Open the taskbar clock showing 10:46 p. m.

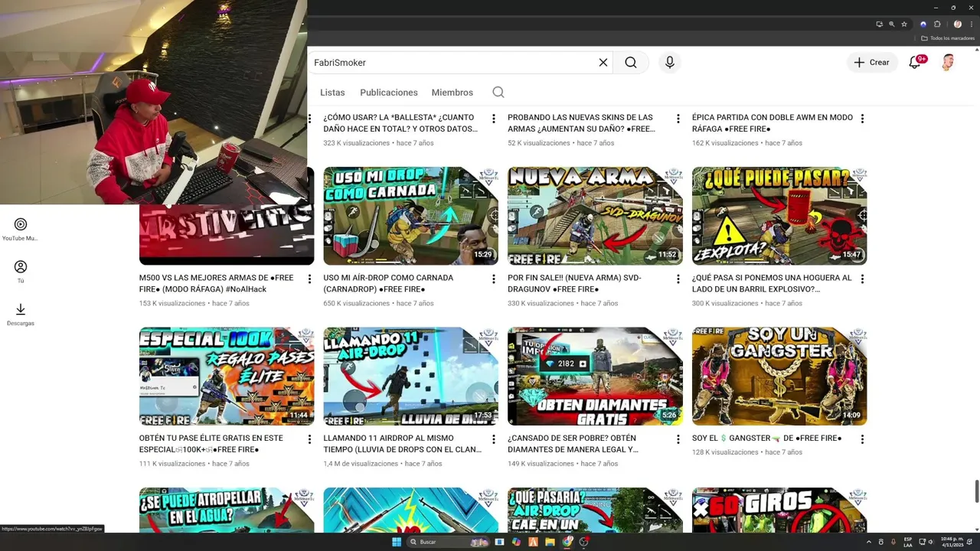[953, 542]
